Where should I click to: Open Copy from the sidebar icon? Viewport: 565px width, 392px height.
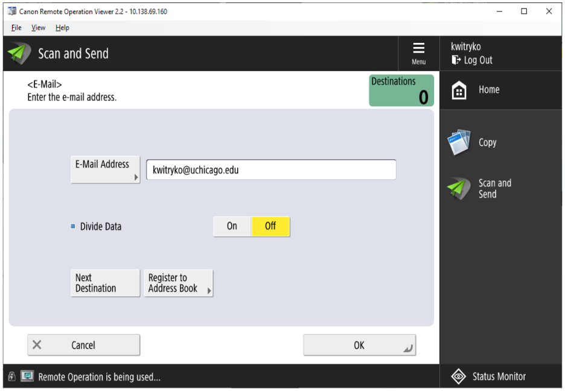tap(459, 143)
